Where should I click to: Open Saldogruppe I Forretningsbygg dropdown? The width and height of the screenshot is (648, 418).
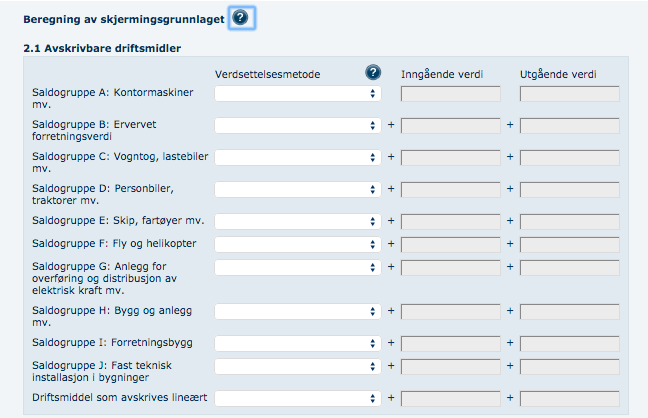(297, 343)
